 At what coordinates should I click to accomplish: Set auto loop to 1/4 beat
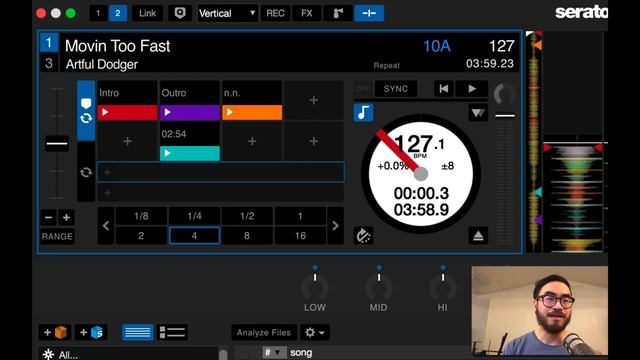(194, 216)
